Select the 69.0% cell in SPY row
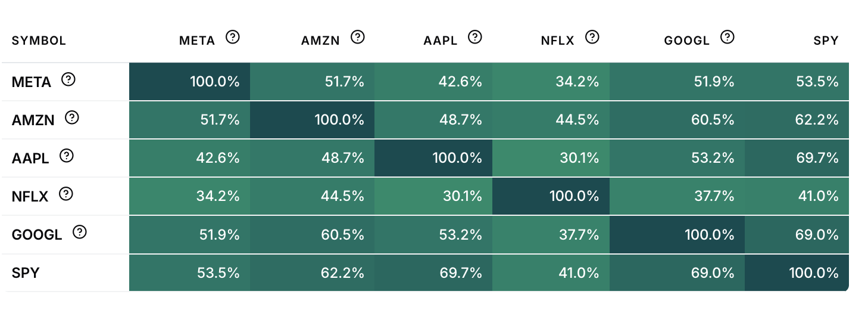The width and height of the screenshot is (868, 316). click(677, 273)
